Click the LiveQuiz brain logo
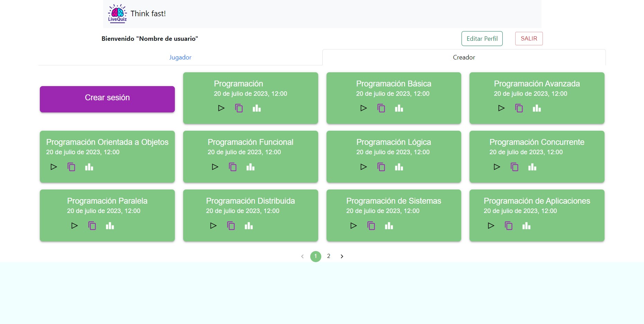This screenshot has height=324, width=644. 117,13
